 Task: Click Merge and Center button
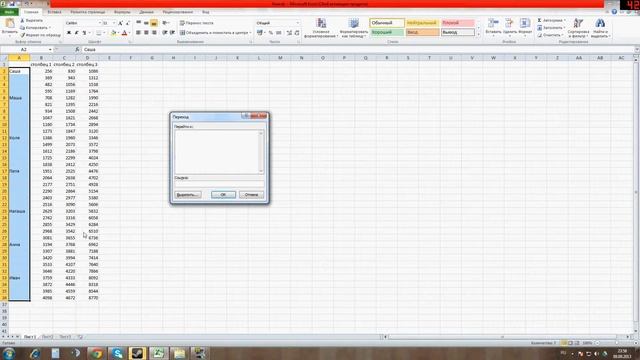(x=214, y=33)
